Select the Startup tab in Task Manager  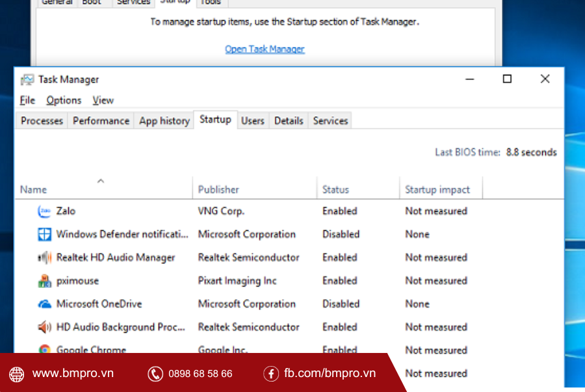click(215, 120)
